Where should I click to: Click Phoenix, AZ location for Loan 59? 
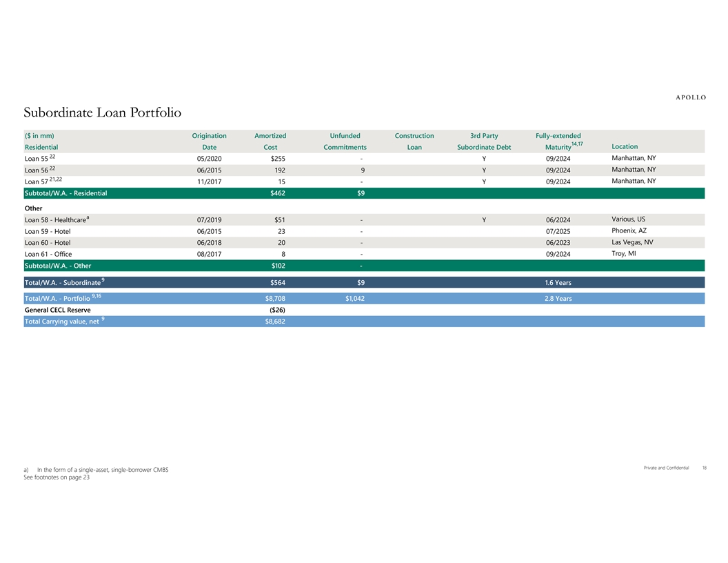(x=629, y=231)
